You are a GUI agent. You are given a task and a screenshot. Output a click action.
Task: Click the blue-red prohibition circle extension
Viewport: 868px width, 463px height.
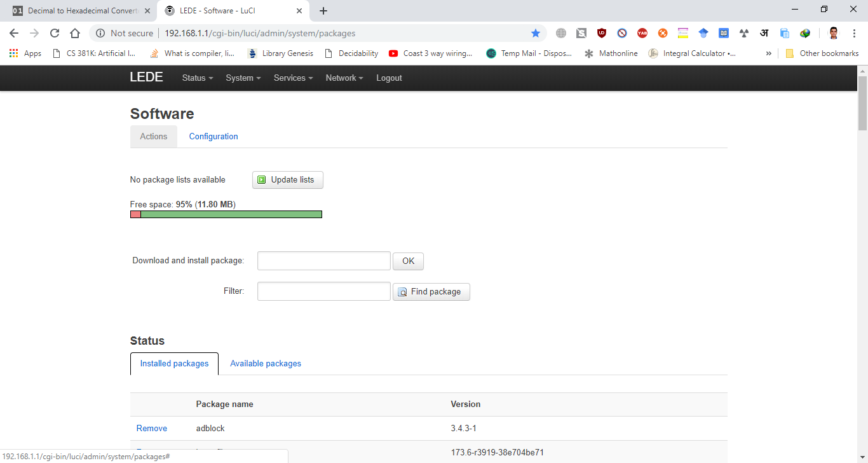pyautogui.click(x=622, y=33)
